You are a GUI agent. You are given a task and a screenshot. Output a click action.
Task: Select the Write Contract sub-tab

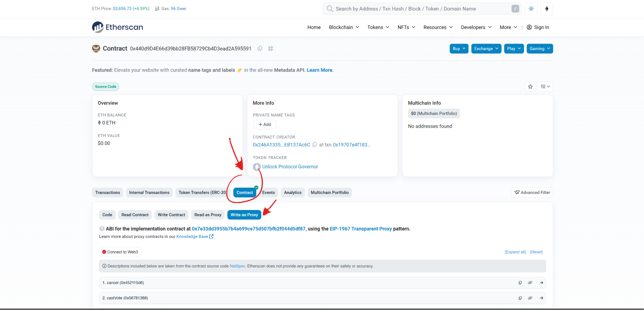pyautogui.click(x=171, y=215)
